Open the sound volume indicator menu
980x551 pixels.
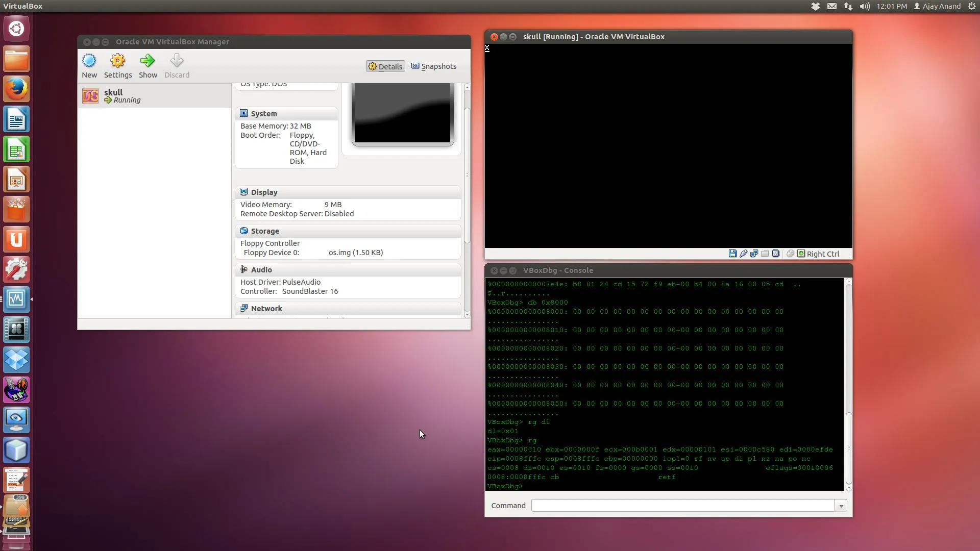point(864,6)
